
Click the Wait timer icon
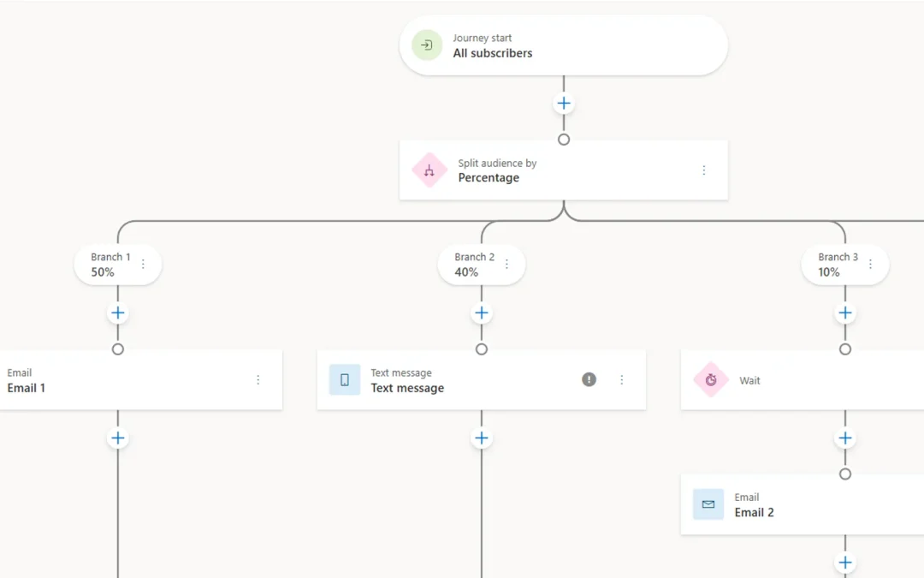[x=711, y=380]
